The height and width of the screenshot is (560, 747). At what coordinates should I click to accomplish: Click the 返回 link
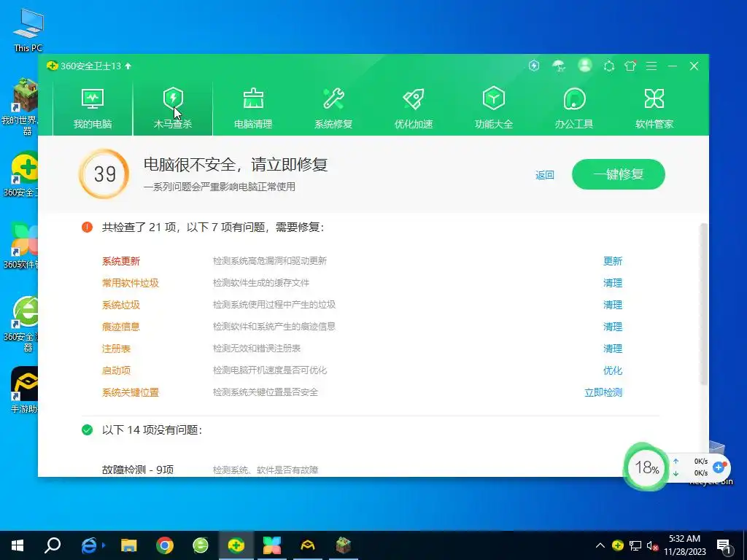[x=544, y=175]
